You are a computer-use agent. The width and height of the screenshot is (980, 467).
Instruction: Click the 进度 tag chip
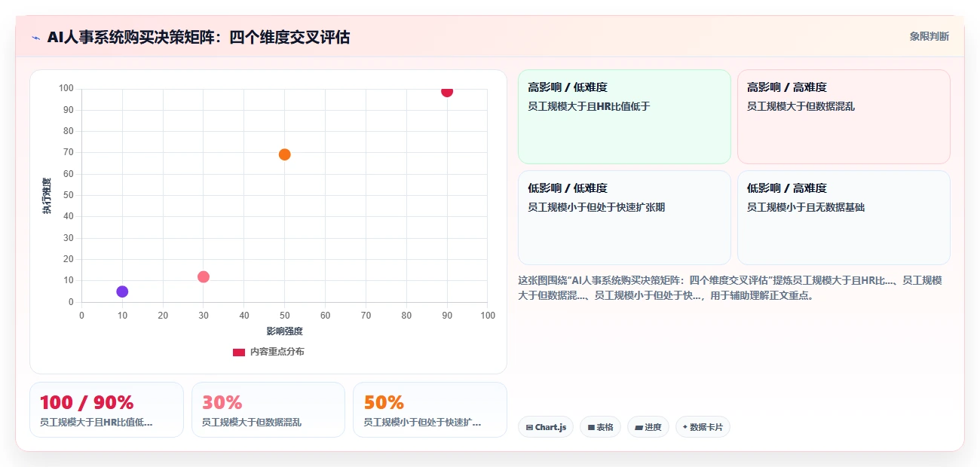pos(648,427)
